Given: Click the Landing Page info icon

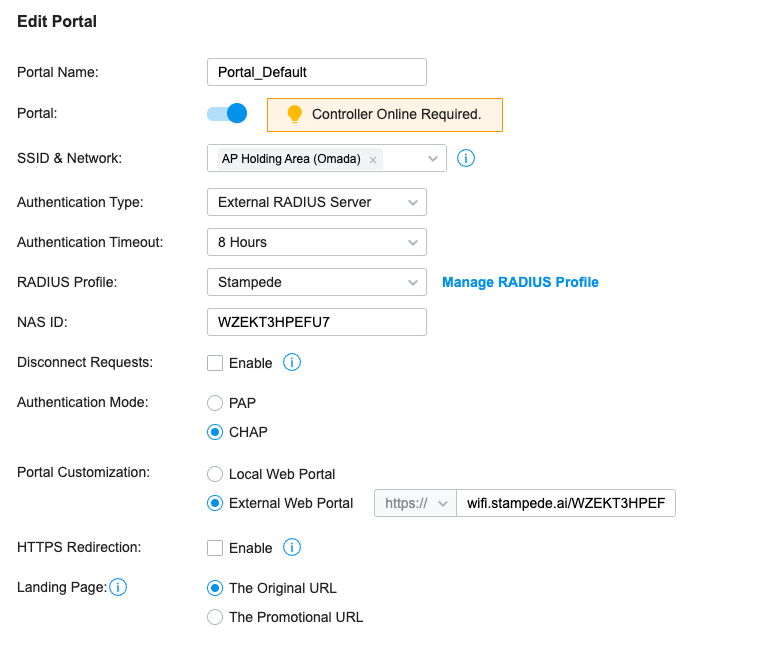Looking at the screenshot, I should pos(118,587).
